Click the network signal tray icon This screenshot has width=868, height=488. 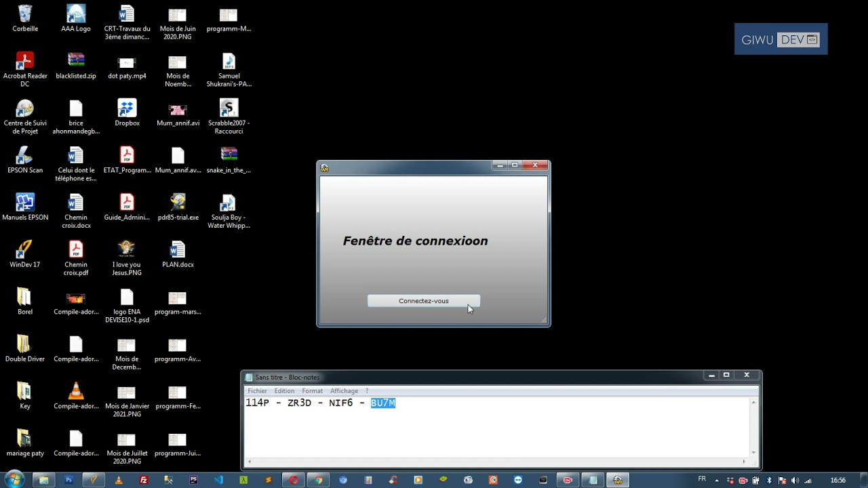(808, 481)
